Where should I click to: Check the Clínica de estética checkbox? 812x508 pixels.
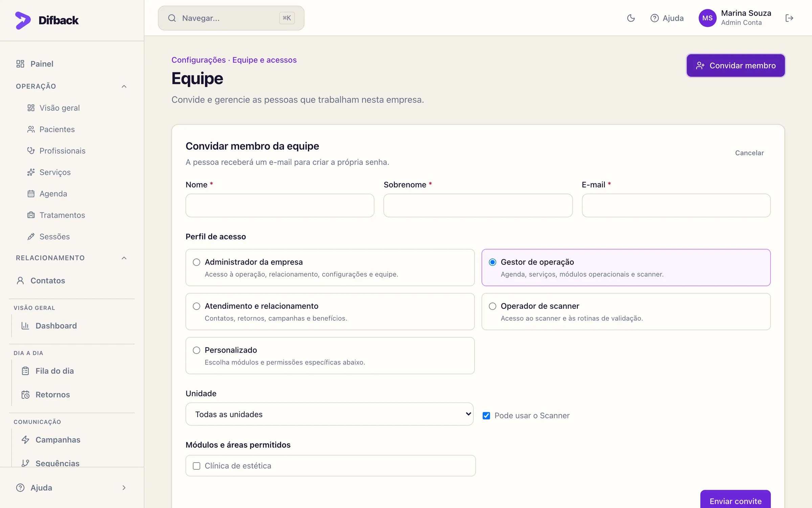coord(197,466)
